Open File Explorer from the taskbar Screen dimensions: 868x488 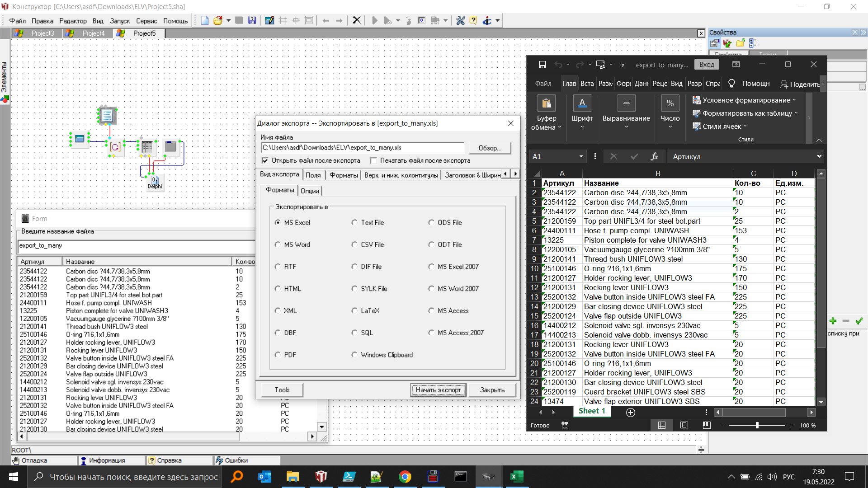pyautogui.click(x=292, y=477)
